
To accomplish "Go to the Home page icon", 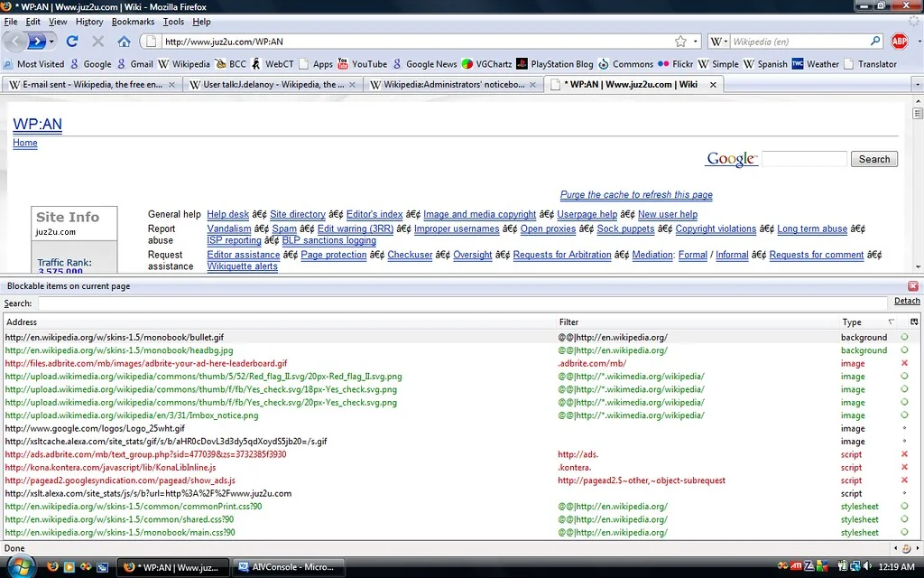I will (124, 42).
